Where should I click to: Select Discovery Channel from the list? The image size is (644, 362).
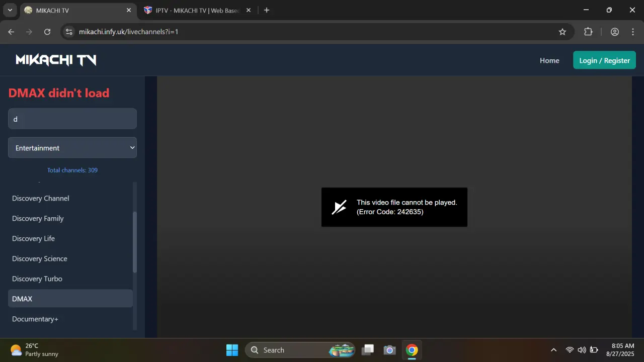70,198
